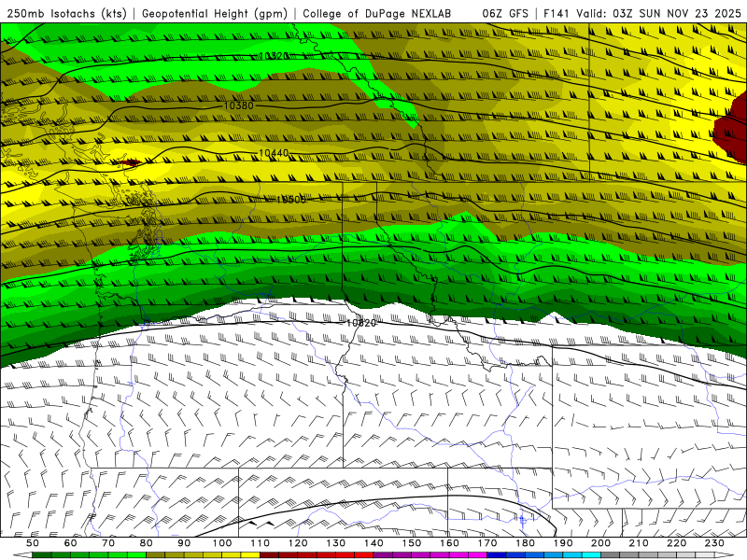The image size is (747, 560).
Task: Click the 80 value on the color scale
Action: tap(147, 543)
